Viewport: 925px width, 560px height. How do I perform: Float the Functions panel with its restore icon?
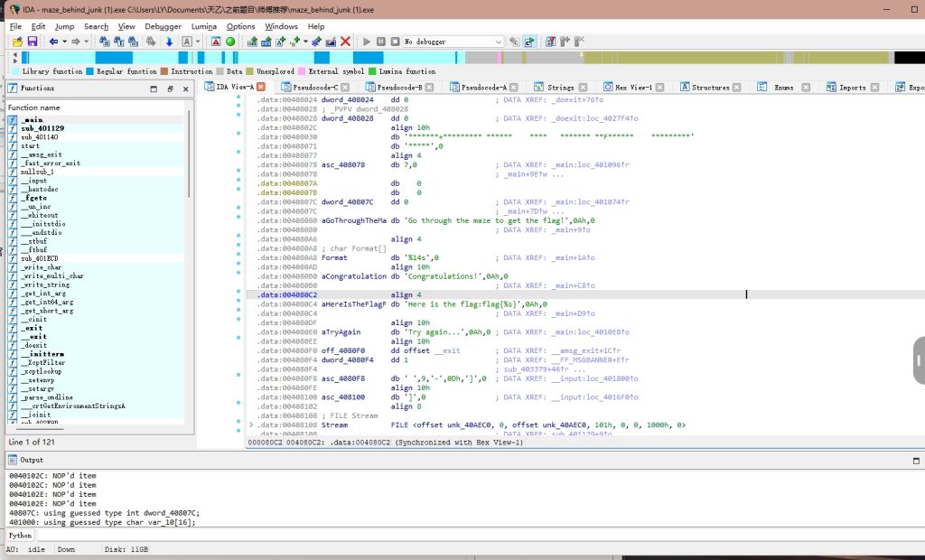[170, 89]
